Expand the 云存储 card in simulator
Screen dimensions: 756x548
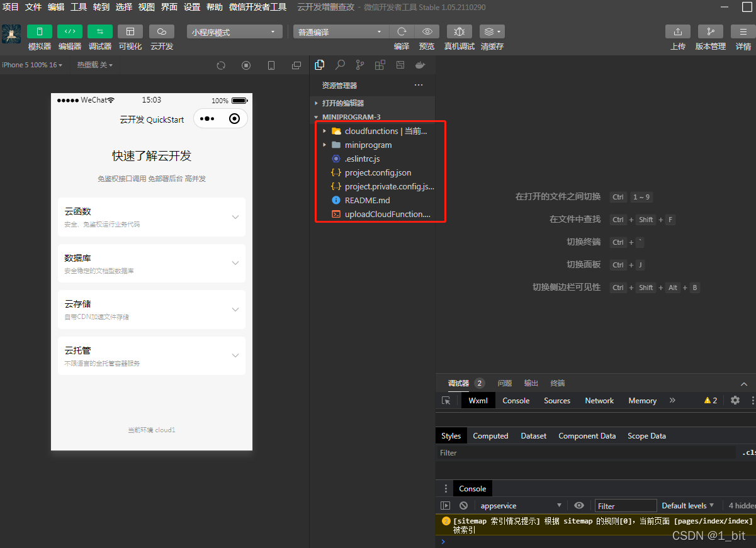(x=152, y=310)
